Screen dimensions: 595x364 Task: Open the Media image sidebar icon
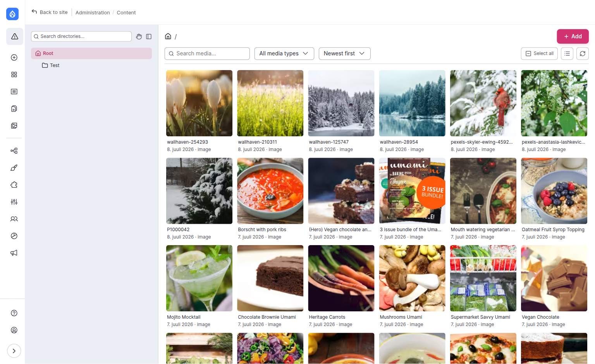coord(14,125)
